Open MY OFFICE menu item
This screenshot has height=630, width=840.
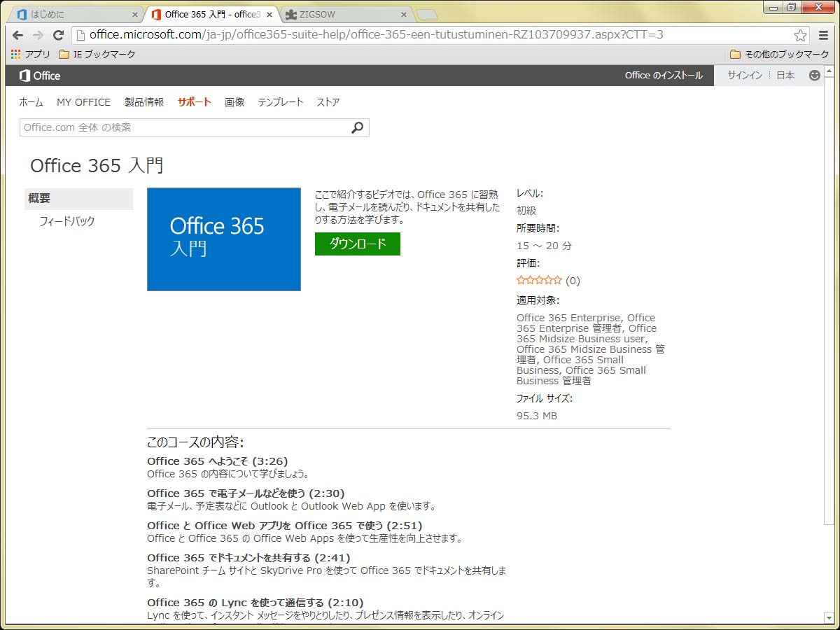[83, 102]
